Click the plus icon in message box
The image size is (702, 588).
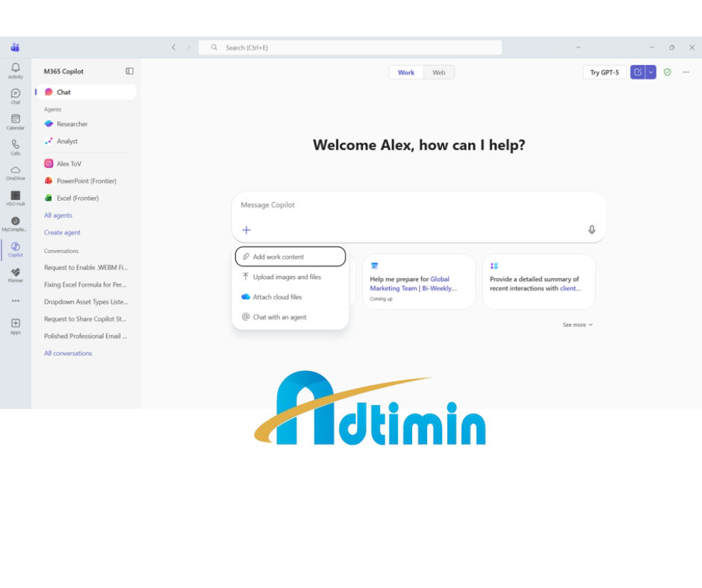246,230
